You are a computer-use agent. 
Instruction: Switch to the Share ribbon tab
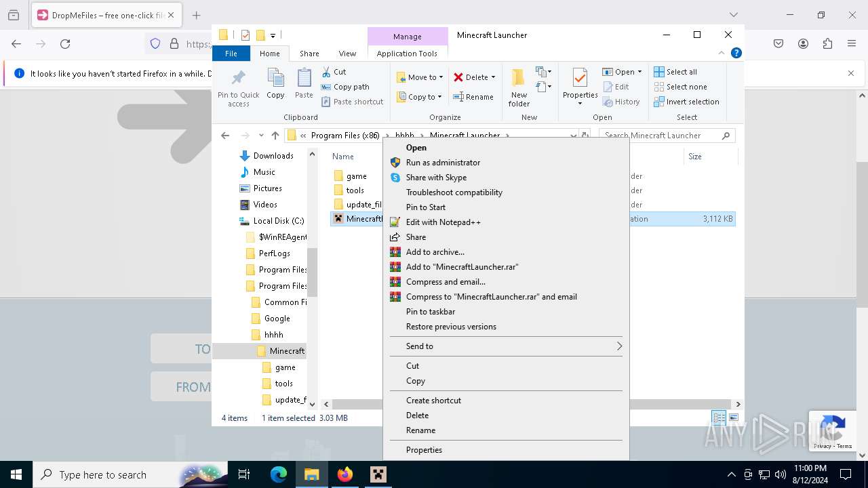click(309, 54)
